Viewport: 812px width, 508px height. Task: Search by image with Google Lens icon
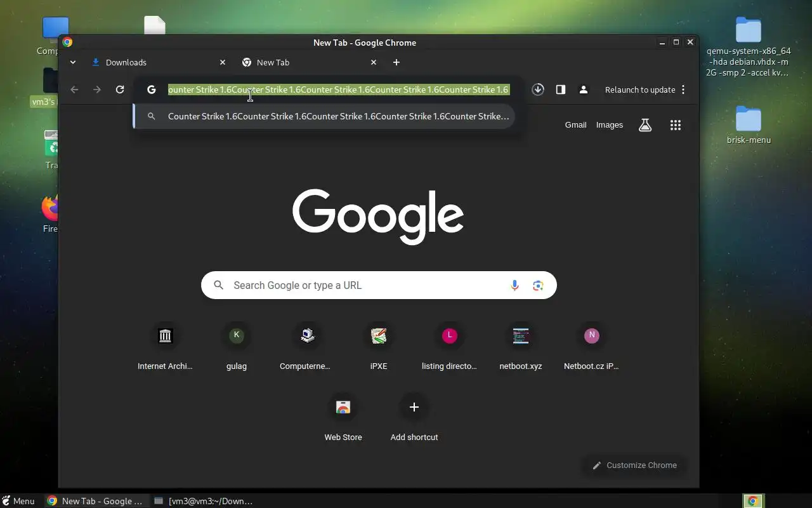pyautogui.click(x=538, y=285)
